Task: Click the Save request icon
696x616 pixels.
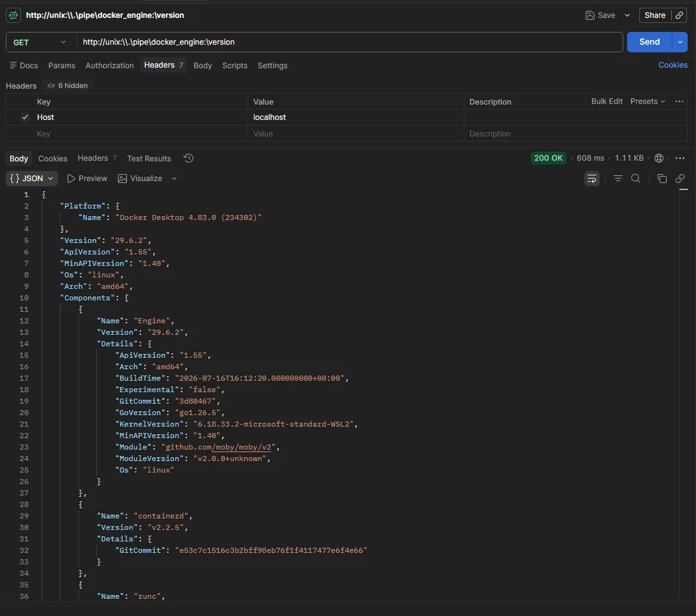Action: click(x=589, y=15)
